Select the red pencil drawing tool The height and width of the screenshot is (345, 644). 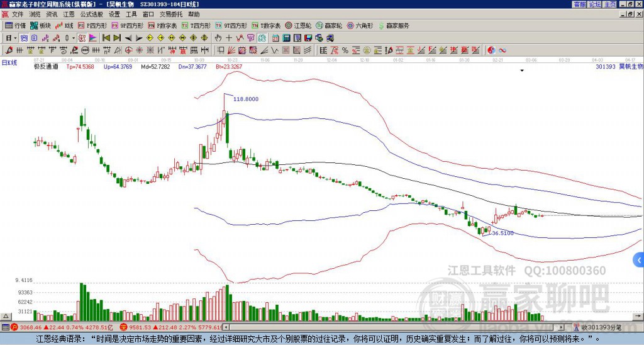[9, 50]
